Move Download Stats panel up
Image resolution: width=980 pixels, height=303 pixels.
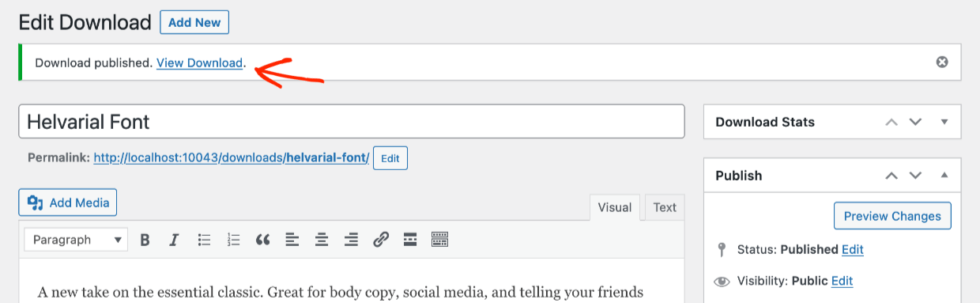coord(891,122)
